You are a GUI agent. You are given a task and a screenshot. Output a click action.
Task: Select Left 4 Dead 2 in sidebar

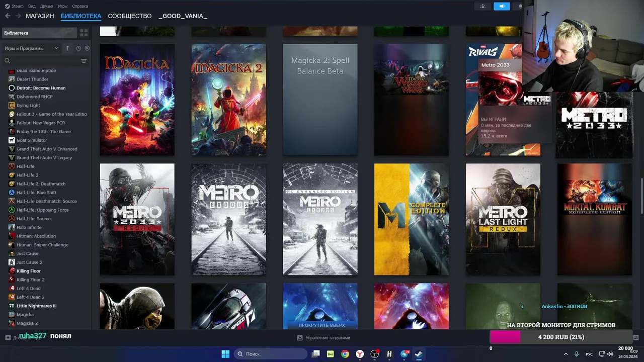(x=30, y=297)
